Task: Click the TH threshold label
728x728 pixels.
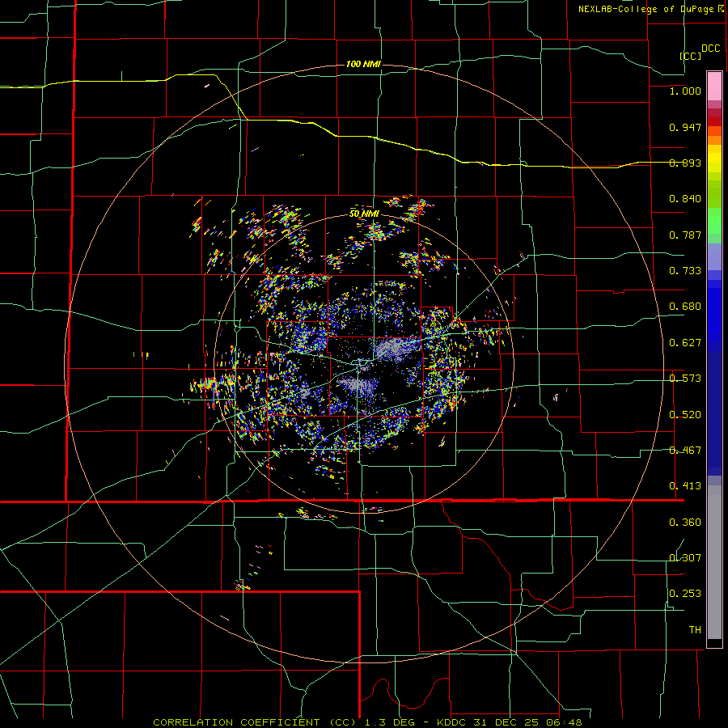Action: tap(695, 630)
